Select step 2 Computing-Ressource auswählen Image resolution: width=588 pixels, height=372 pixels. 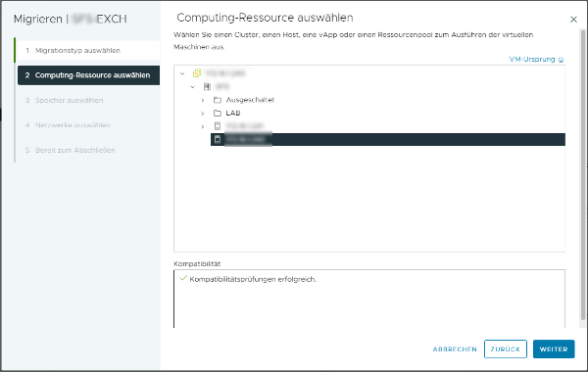click(x=88, y=75)
